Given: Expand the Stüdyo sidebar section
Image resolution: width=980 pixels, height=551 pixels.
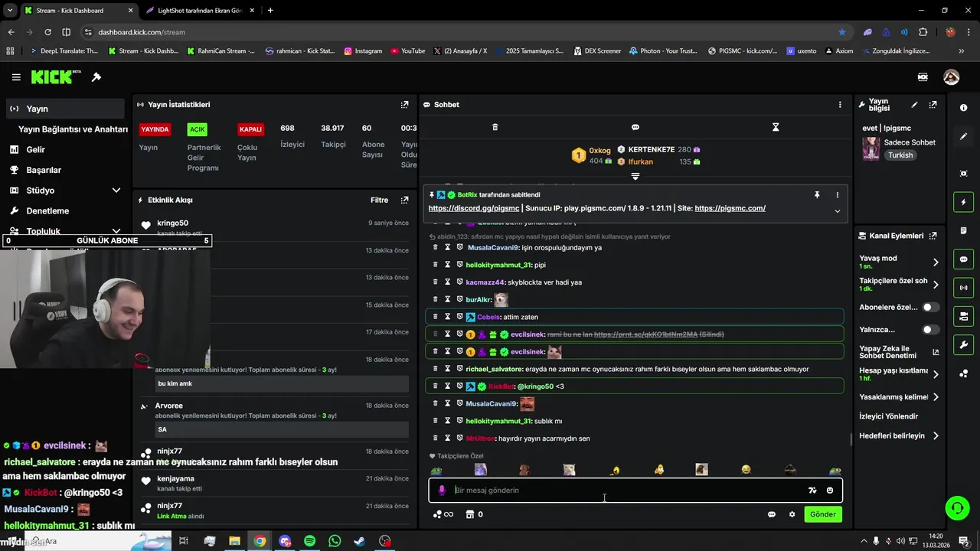Looking at the screenshot, I should click(x=116, y=191).
